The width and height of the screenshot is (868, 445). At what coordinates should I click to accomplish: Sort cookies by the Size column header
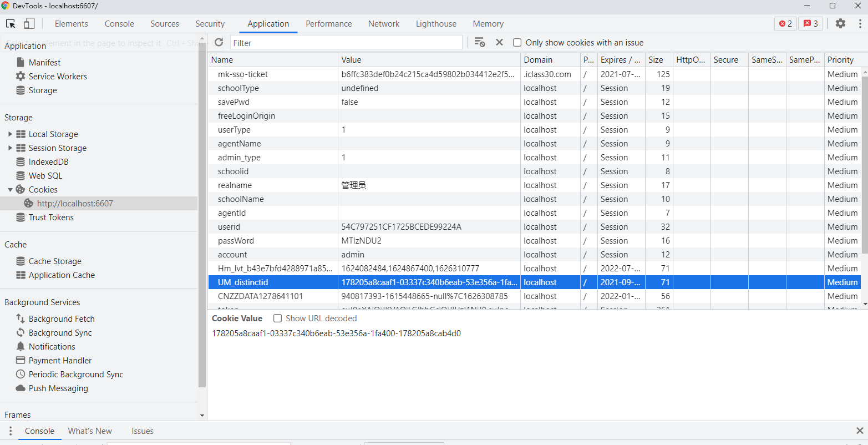658,60
